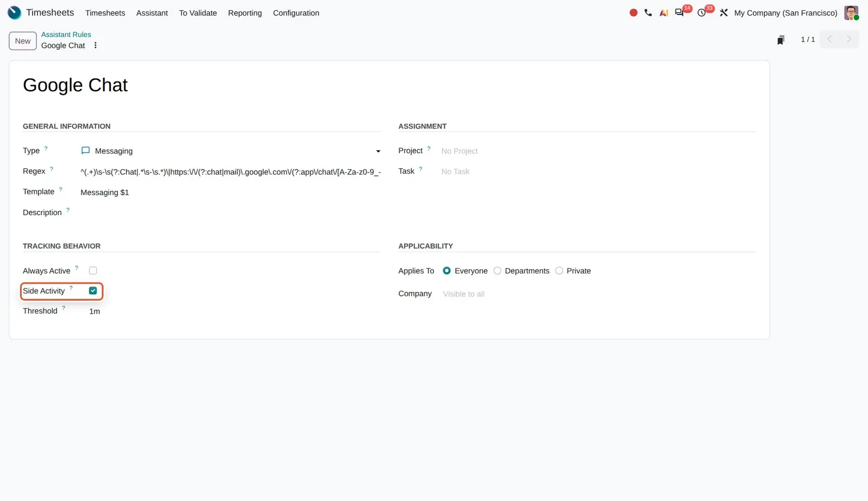
Task: Select the Departments radio option
Action: click(x=497, y=270)
